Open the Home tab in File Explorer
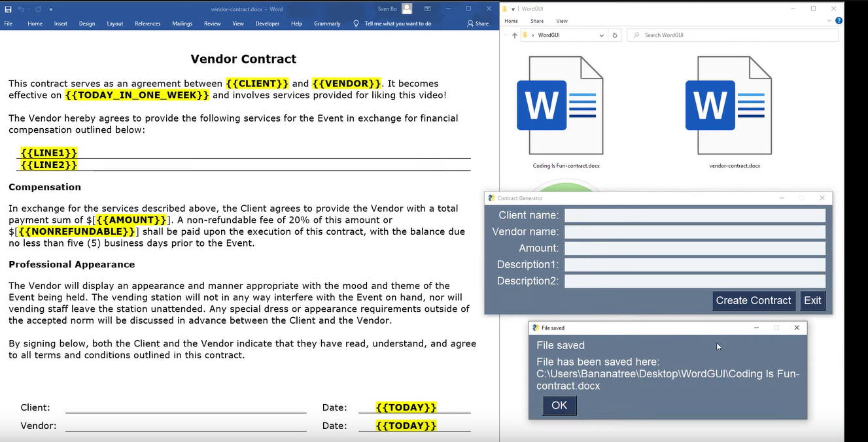This screenshot has height=442, width=868. pos(512,21)
